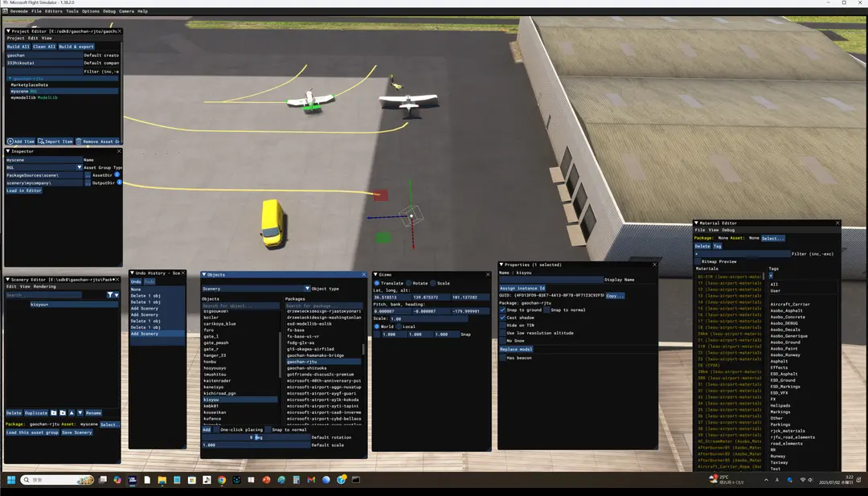Click the DevMode icon in the top menu bar
Screen dimensions: 868x496
pos(6,11)
